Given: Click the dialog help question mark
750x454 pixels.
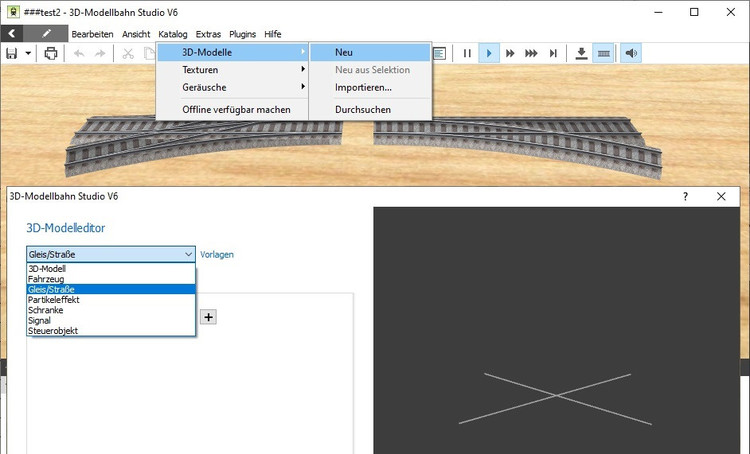Looking at the screenshot, I should [685, 196].
